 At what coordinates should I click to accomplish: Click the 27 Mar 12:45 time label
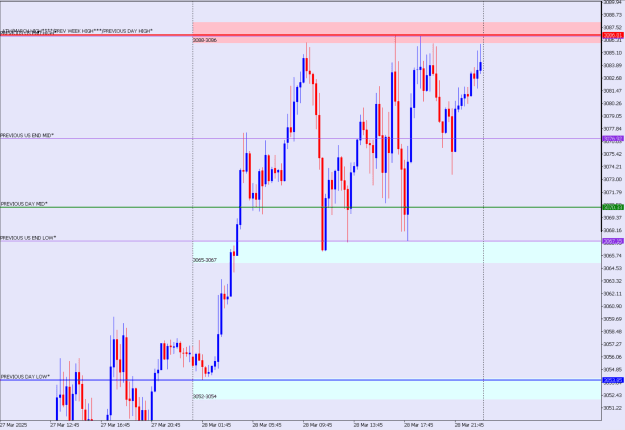point(65,425)
